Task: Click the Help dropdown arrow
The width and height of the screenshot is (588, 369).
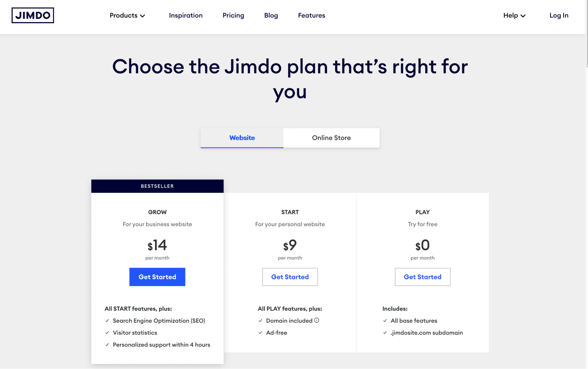Action: (x=523, y=16)
